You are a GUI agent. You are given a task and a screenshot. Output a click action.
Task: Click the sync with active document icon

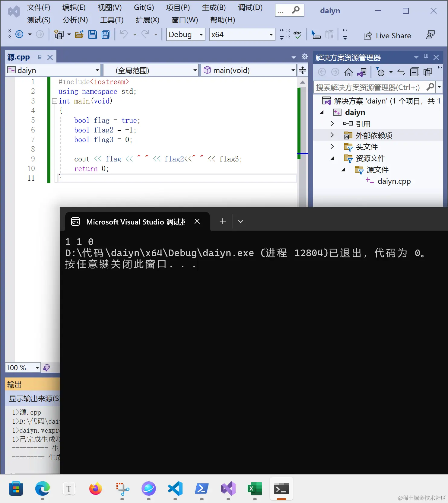(401, 72)
